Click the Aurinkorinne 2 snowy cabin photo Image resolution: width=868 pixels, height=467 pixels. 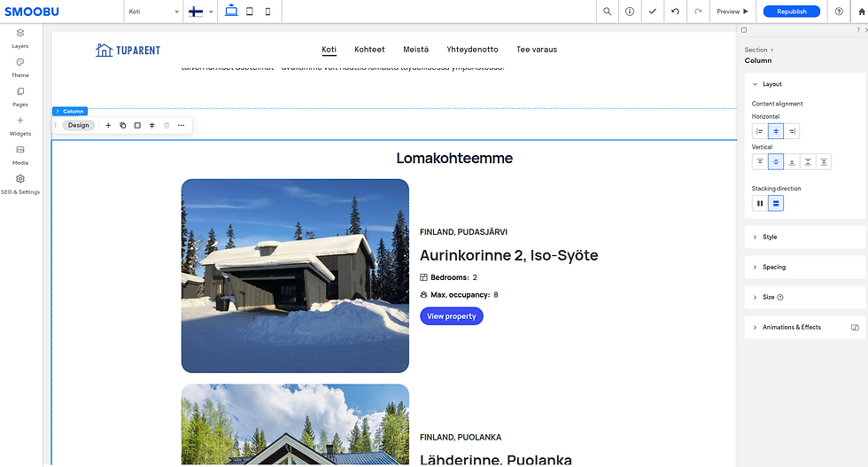coord(295,276)
